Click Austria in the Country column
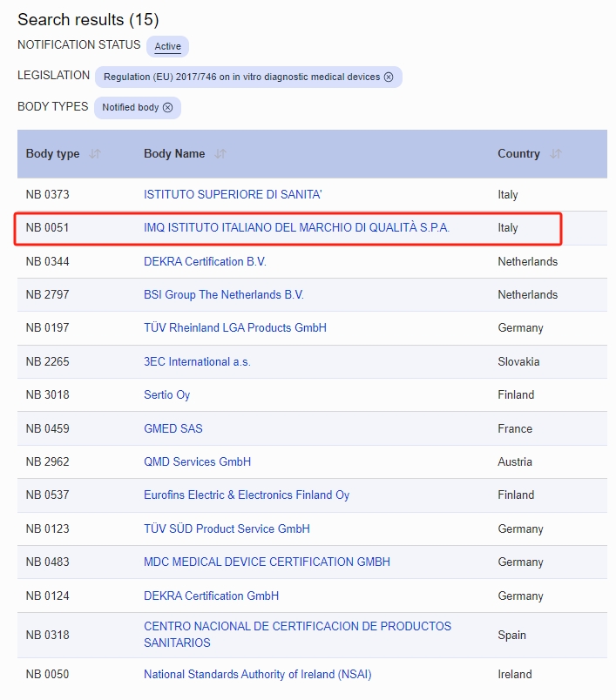The width and height of the screenshot is (616, 700). pyautogui.click(x=515, y=461)
